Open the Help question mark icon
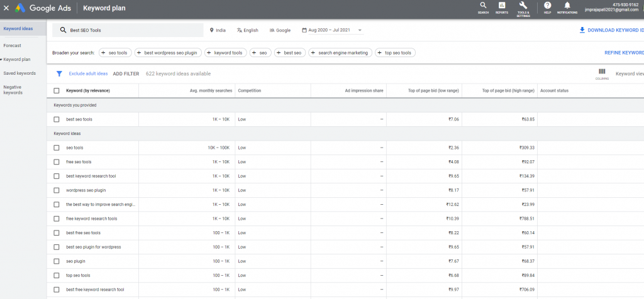The height and width of the screenshot is (299, 644). (548, 5)
